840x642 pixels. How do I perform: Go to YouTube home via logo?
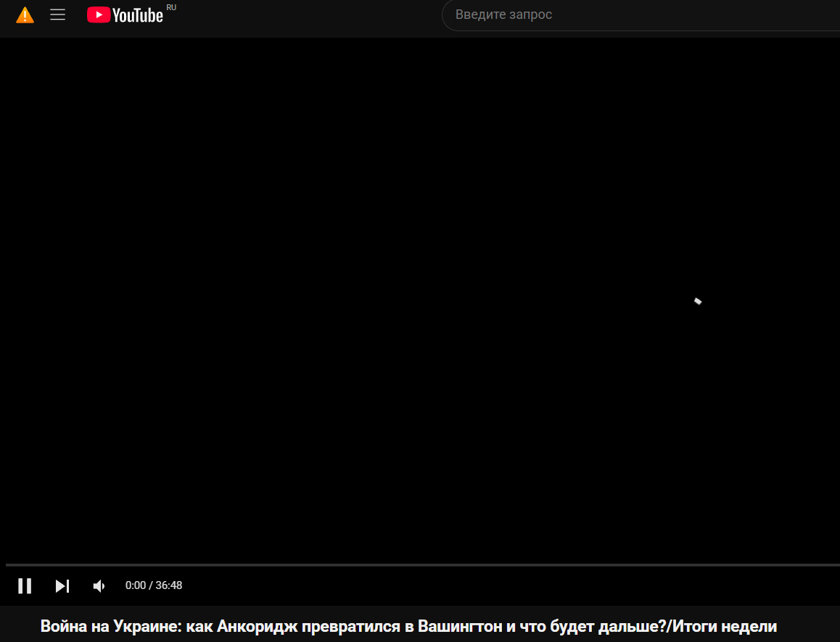coord(125,15)
